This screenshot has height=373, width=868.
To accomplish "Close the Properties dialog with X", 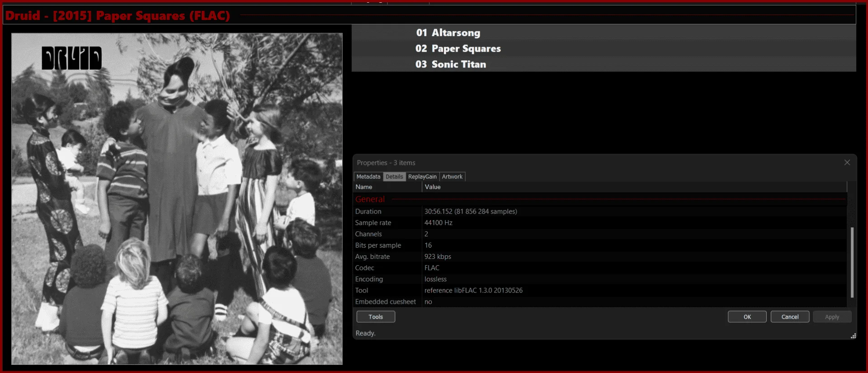I will pyautogui.click(x=847, y=163).
